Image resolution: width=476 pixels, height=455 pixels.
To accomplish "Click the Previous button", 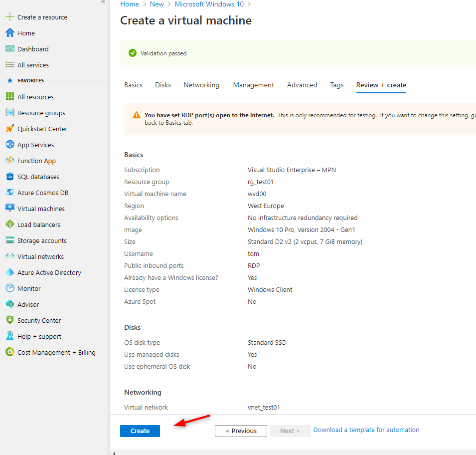I will 241,431.
